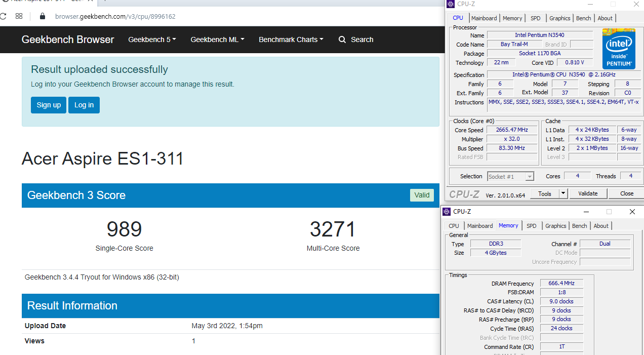
Task: Click the Core Speed 2665.47 MHz value
Action: pos(511,130)
